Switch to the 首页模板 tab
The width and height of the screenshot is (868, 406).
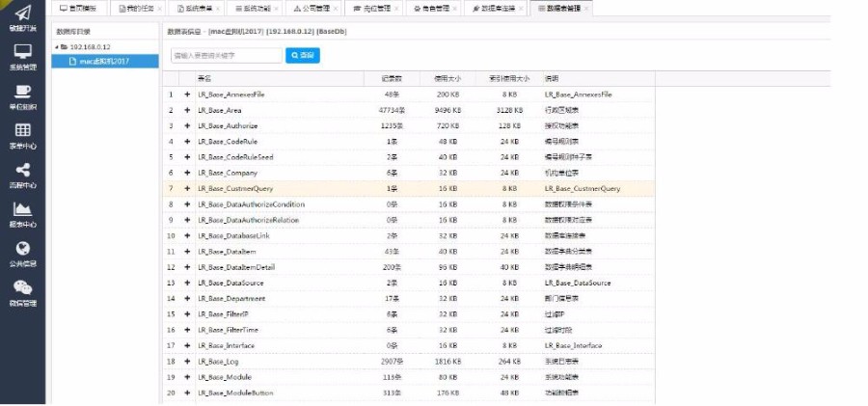point(77,9)
